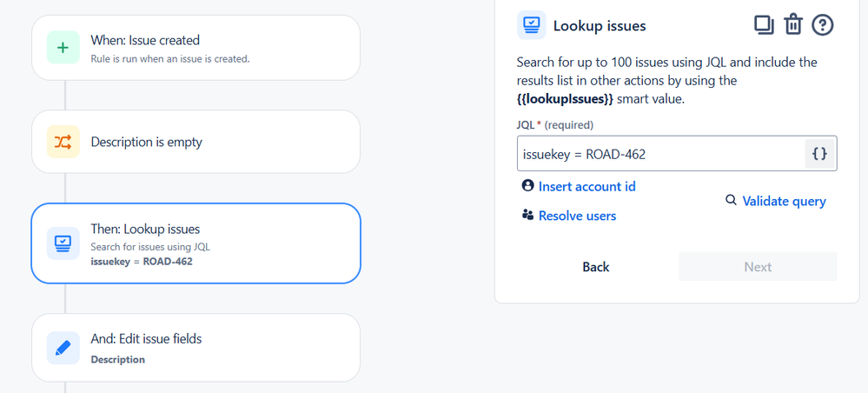This screenshot has width=868, height=393.
Task: Click the pencil Edit issue fields icon
Action: (x=63, y=347)
